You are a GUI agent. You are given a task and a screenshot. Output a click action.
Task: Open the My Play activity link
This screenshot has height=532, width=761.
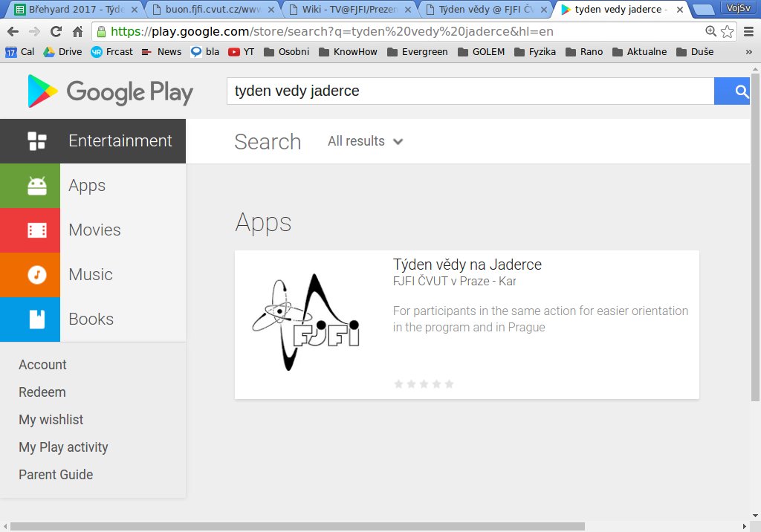coord(64,447)
